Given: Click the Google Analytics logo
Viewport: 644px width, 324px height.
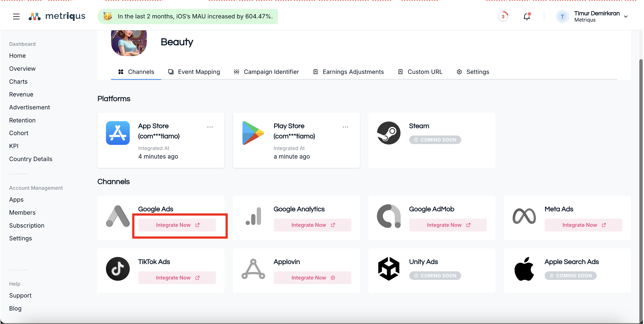Looking at the screenshot, I should coord(254,216).
